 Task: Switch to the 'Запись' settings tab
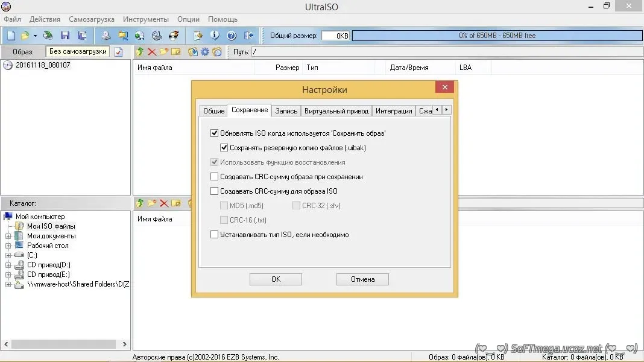point(286,111)
